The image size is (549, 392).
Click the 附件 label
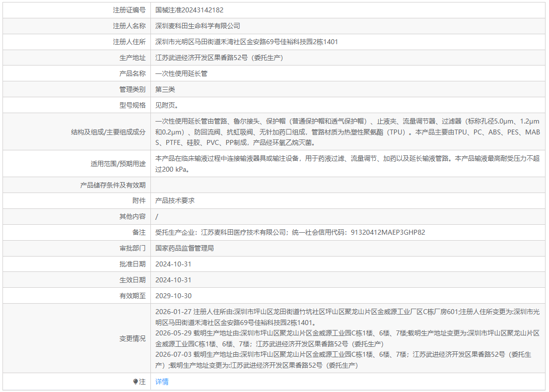139,200
